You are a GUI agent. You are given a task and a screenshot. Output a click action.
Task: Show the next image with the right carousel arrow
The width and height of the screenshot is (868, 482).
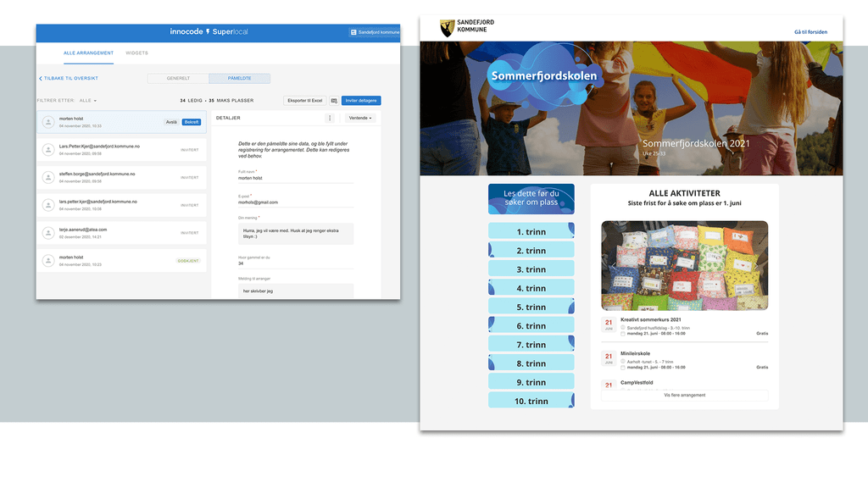756,266
